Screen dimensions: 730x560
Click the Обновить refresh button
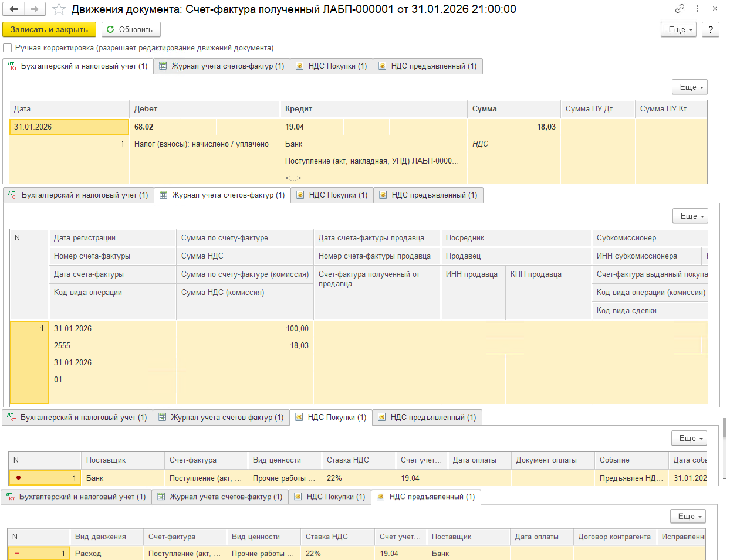tap(130, 29)
